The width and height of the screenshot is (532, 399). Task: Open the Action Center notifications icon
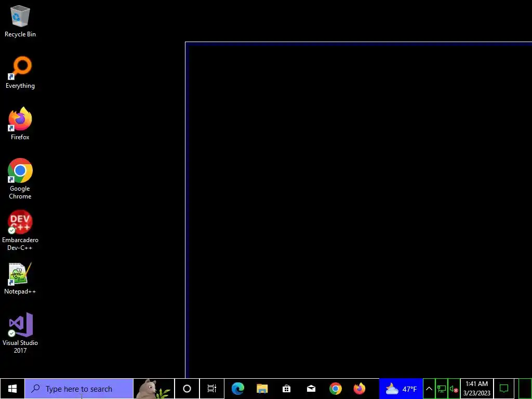[x=504, y=389]
